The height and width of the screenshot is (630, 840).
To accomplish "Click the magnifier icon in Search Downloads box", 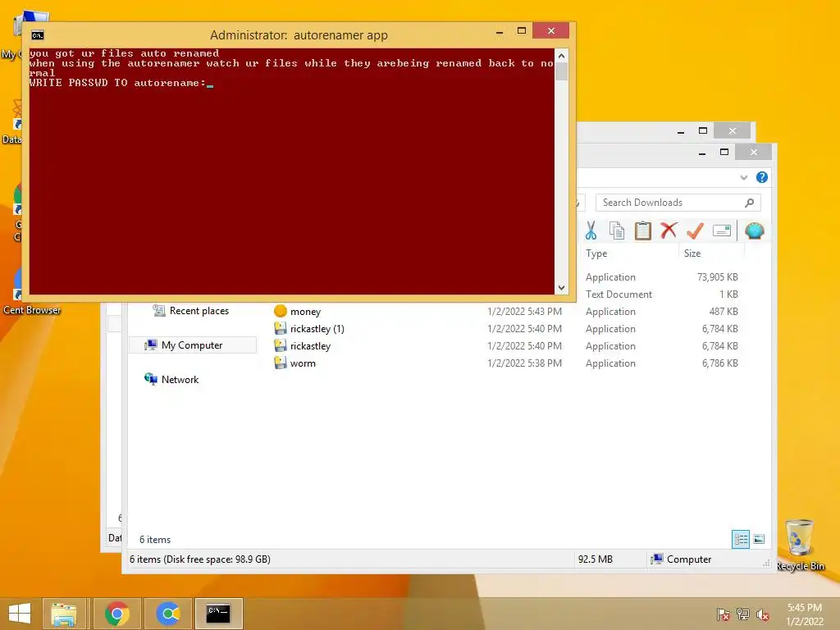I will tap(750, 203).
